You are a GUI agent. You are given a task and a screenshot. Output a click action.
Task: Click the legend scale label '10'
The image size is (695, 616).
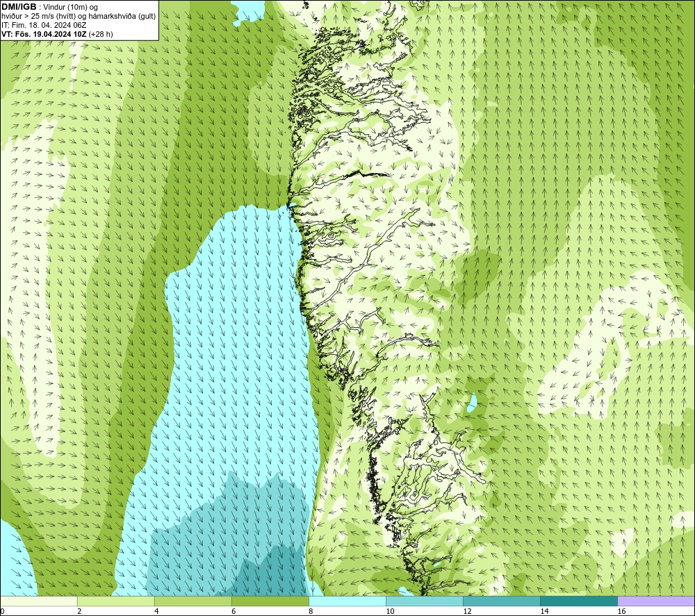[390, 612]
